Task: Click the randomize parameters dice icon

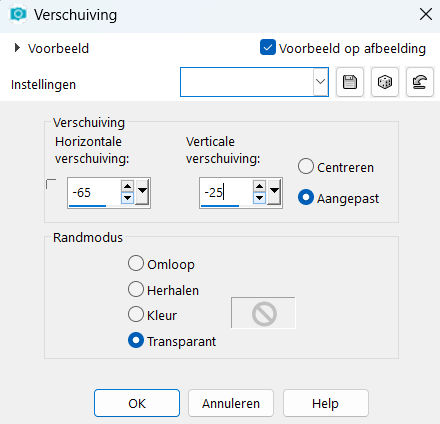Action: coord(385,82)
